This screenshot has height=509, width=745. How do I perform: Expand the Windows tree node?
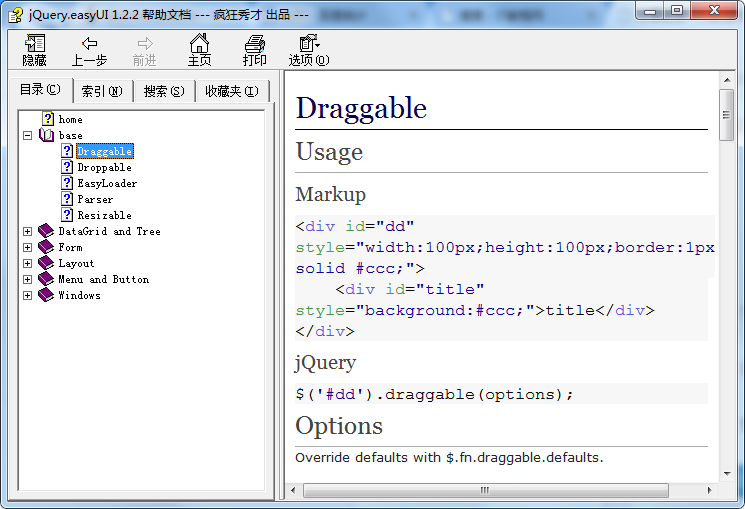click(28, 295)
